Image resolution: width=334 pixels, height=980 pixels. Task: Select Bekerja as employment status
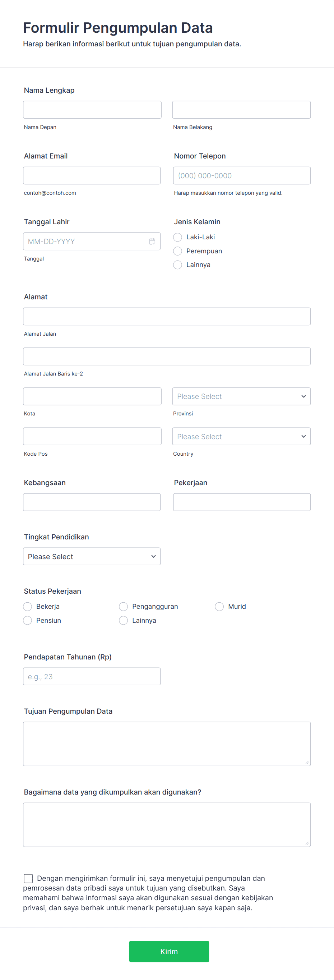click(27, 606)
